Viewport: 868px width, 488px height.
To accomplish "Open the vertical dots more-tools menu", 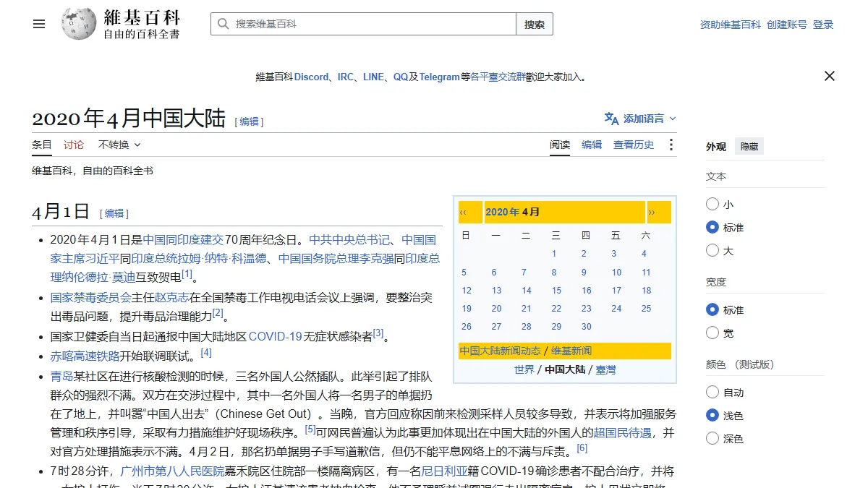I will pos(671,145).
